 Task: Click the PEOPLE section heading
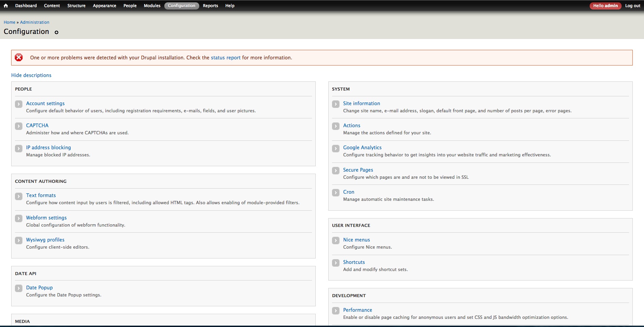23,89
